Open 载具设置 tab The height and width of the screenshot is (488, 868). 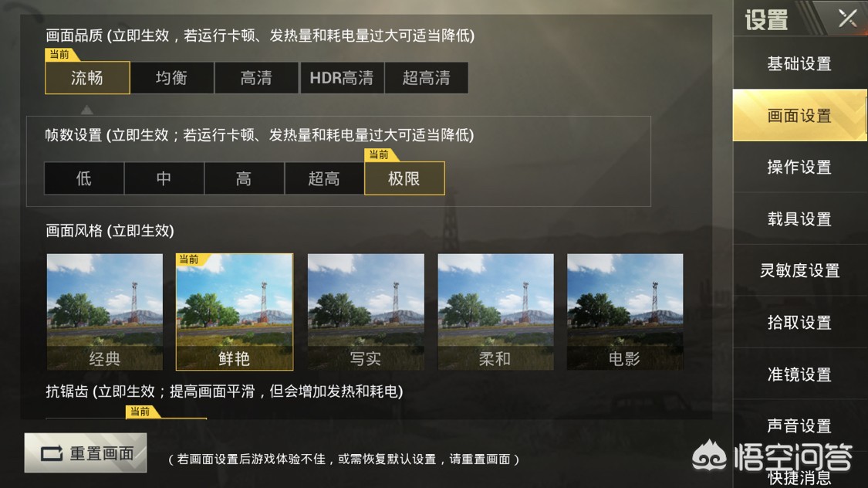[800, 219]
